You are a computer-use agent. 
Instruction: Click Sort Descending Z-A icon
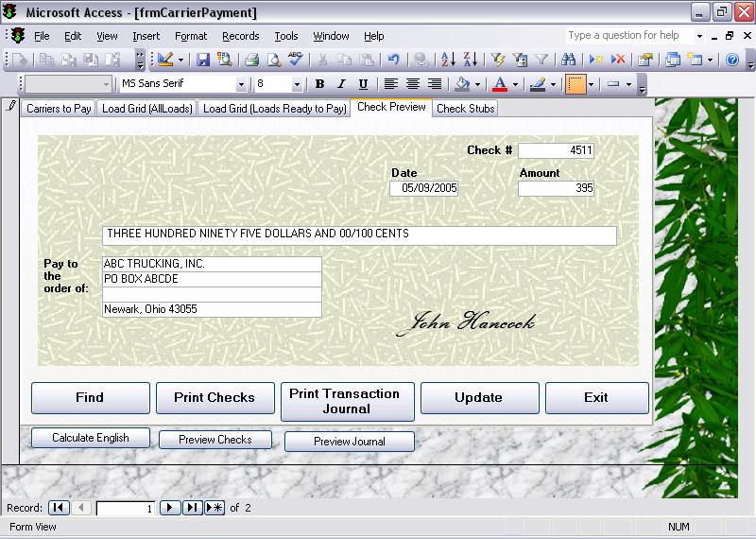[470, 60]
